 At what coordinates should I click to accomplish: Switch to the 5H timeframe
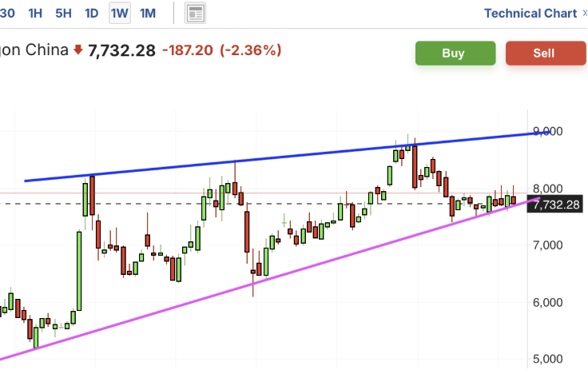pyautogui.click(x=63, y=13)
